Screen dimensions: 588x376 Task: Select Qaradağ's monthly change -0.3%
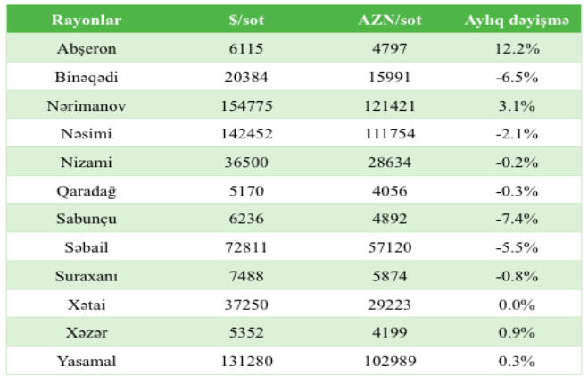(x=517, y=193)
